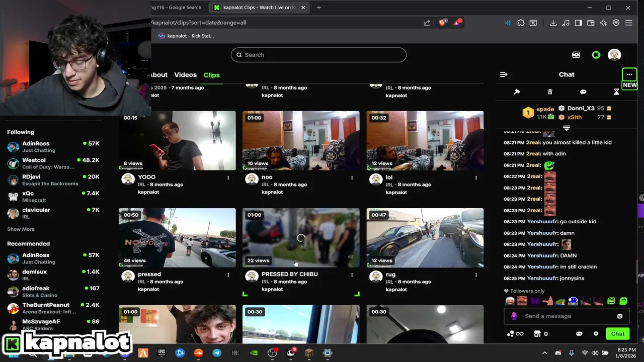This screenshot has height=362, width=644.
Task: Open Discord in the system tray
Action: [x=558, y=353]
